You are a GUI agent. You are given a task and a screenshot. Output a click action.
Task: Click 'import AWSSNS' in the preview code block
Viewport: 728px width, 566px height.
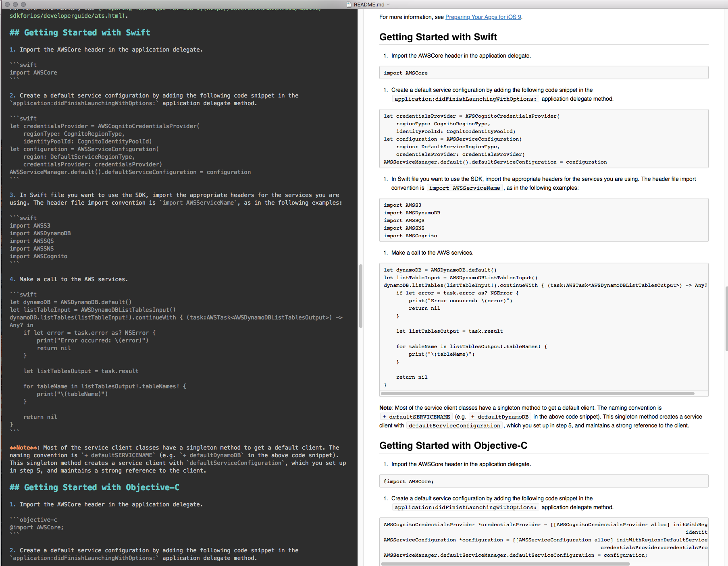[404, 228]
